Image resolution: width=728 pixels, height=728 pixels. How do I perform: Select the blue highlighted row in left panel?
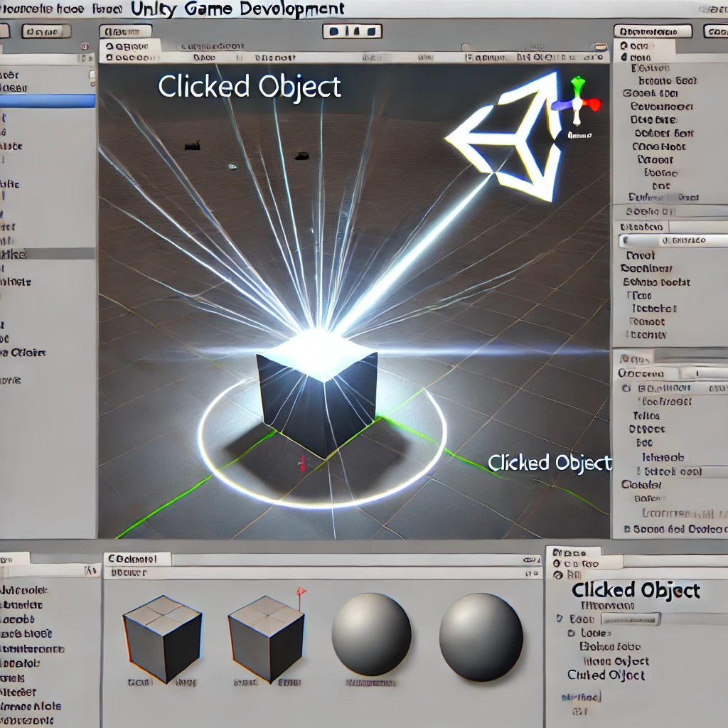coord(48,101)
